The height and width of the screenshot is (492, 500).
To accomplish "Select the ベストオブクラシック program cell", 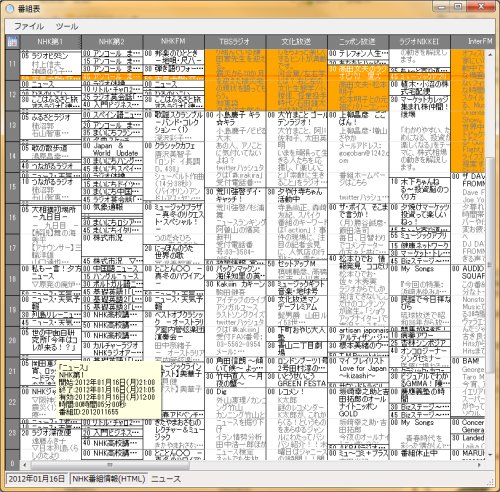I will click(x=174, y=336).
